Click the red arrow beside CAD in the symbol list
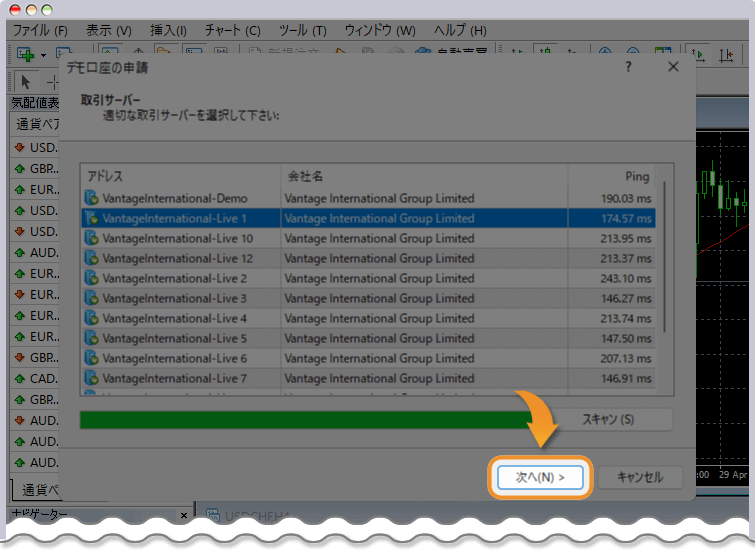755x550 pixels. tap(19, 378)
